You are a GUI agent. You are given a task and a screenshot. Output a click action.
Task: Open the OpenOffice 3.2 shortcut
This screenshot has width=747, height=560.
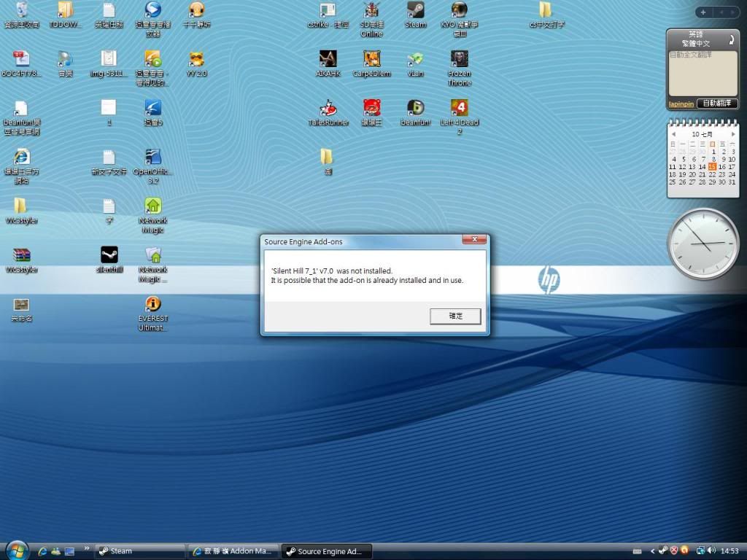(152, 157)
